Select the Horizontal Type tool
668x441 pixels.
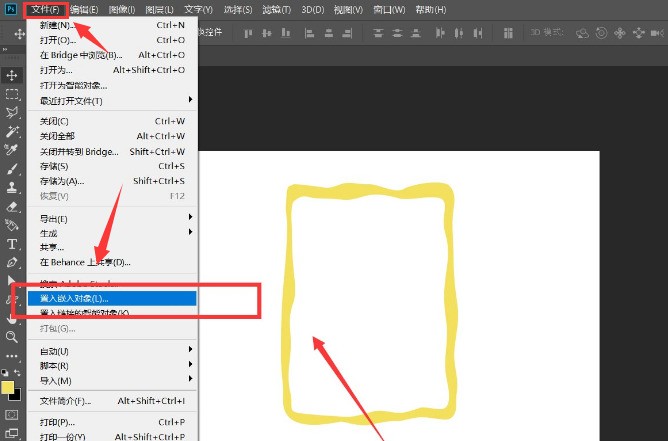coord(12,244)
